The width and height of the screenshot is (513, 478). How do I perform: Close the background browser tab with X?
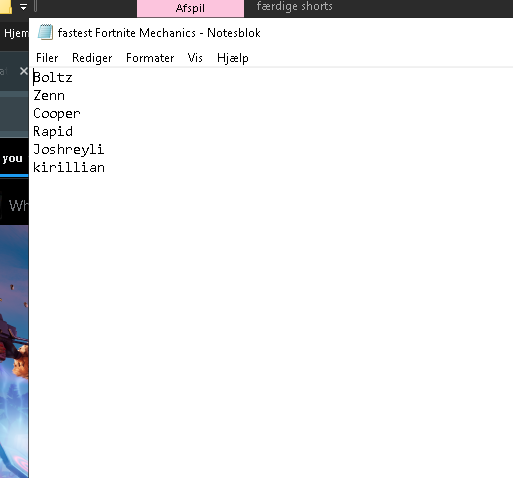point(23,71)
